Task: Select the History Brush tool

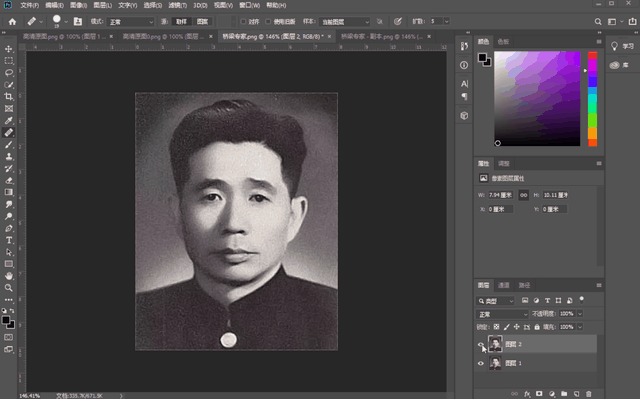Action: [9, 168]
